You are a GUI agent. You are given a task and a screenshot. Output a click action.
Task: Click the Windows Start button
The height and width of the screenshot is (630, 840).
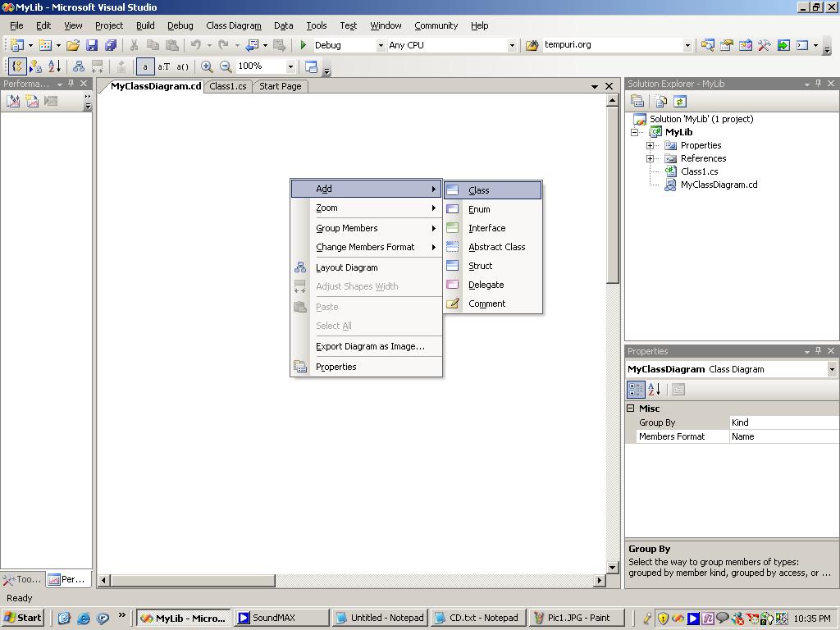tap(22, 618)
